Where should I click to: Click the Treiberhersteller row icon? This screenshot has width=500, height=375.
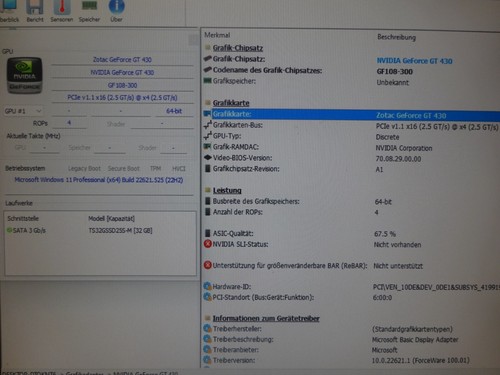pyautogui.click(x=207, y=328)
